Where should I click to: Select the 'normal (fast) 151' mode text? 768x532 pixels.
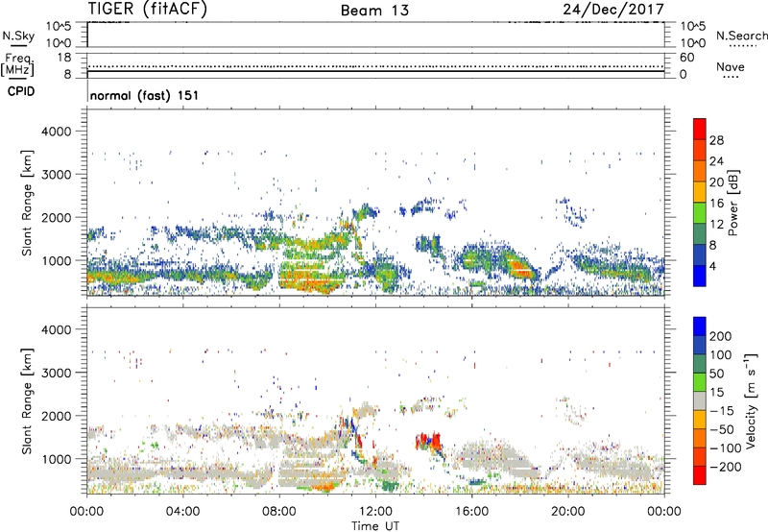click(145, 95)
